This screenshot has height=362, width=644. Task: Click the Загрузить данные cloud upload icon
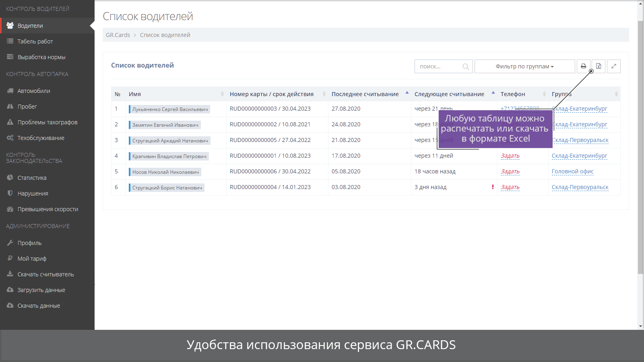[10, 290]
